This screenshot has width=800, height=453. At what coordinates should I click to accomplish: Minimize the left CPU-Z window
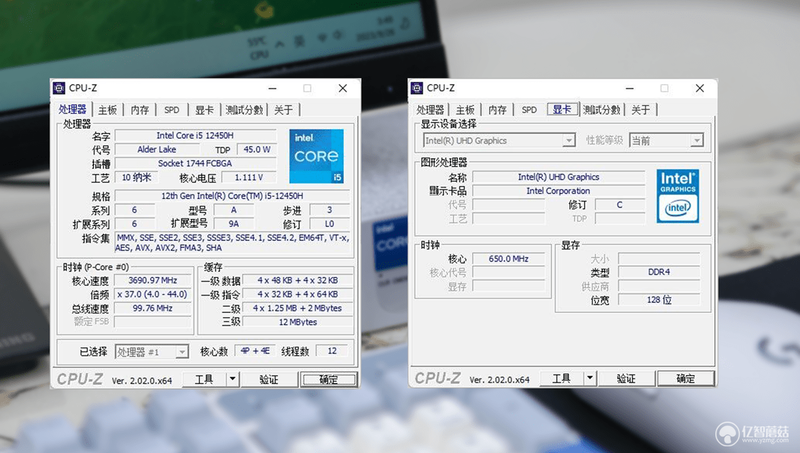coord(272,88)
